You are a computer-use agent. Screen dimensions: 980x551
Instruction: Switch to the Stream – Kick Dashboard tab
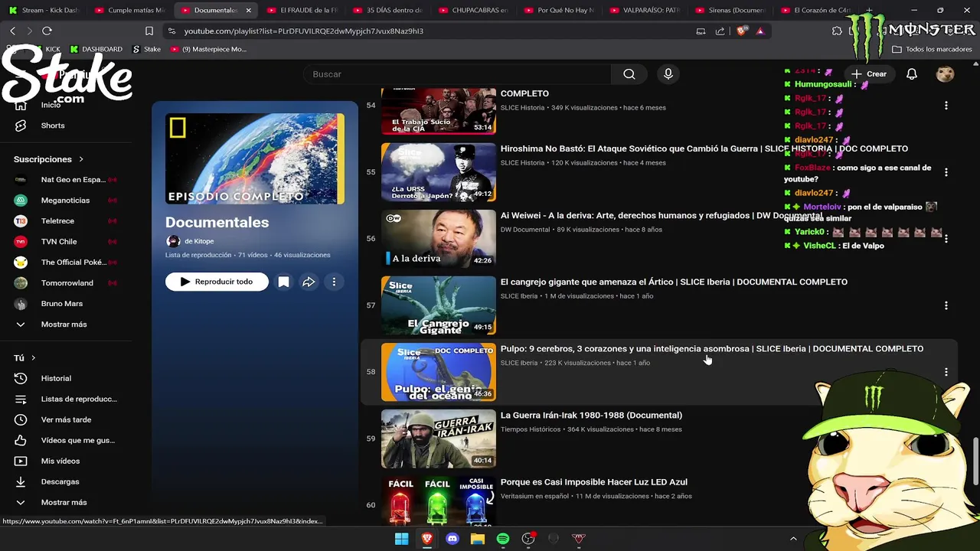[43, 10]
